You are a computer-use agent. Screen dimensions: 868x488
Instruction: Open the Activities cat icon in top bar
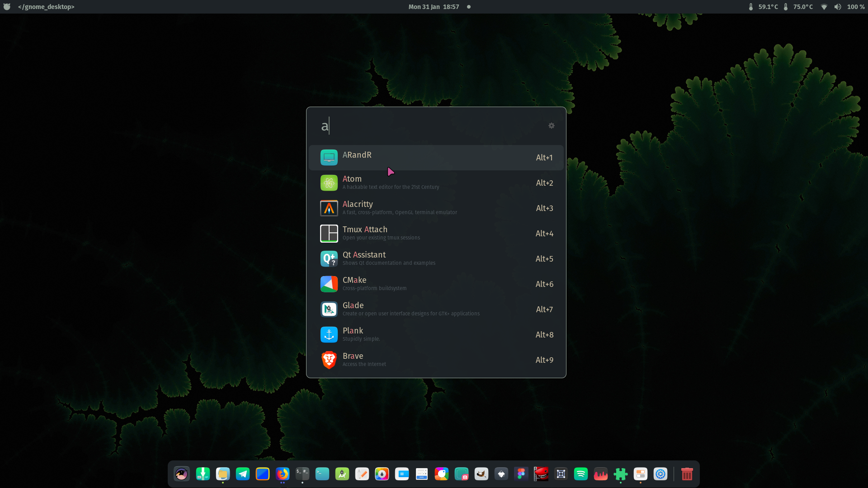[7, 7]
